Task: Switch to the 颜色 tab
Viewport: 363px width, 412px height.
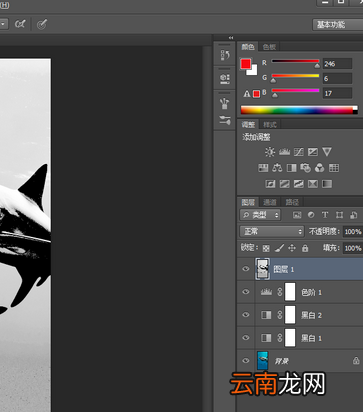Action: click(x=248, y=47)
